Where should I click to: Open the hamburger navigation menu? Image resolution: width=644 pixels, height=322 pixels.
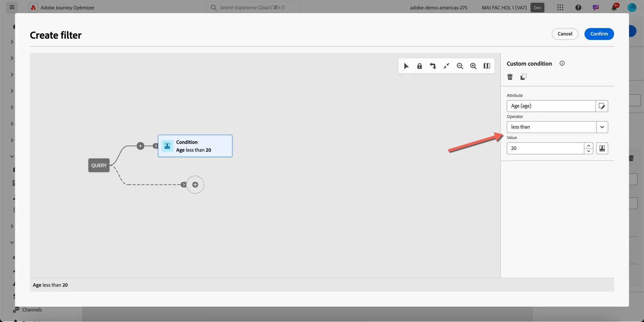point(12,7)
